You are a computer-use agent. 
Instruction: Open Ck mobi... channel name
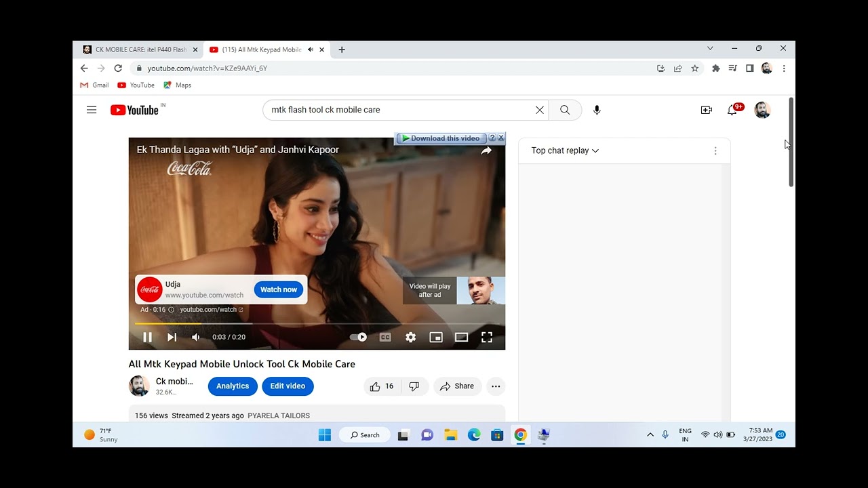(x=174, y=382)
